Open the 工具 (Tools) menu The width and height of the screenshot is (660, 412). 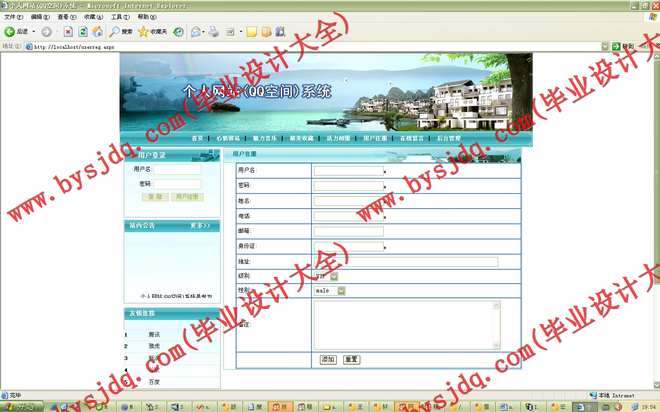[x=118, y=17]
